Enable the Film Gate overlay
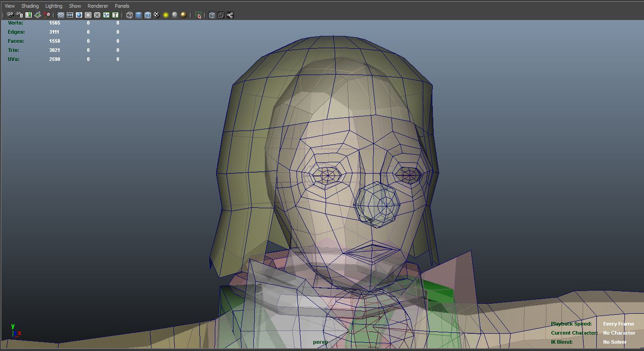Screen dimensions: 644x351 click(70, 15)
